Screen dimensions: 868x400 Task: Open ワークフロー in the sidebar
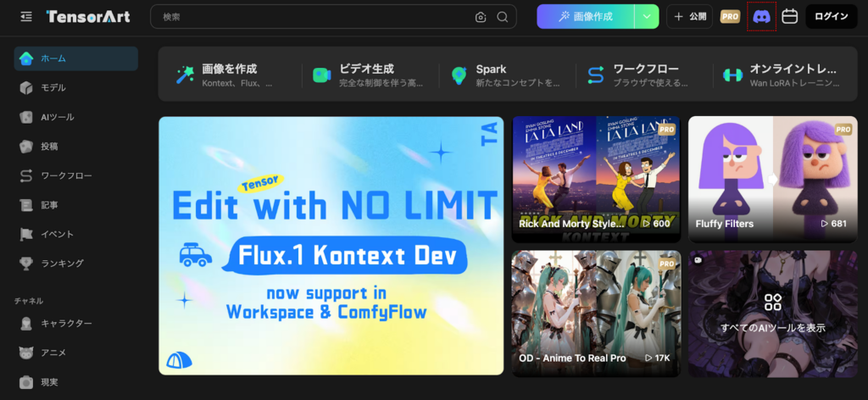pos(75,176)
